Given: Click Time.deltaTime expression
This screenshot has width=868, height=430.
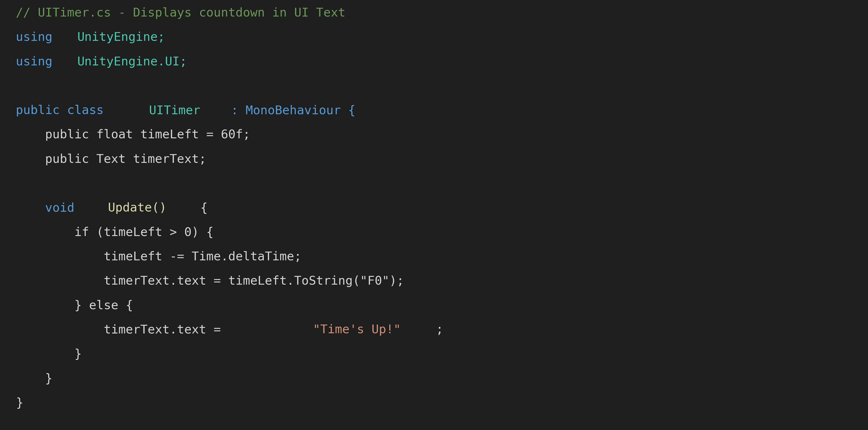Looking at the screenshot, I should [x=242, y=256].
